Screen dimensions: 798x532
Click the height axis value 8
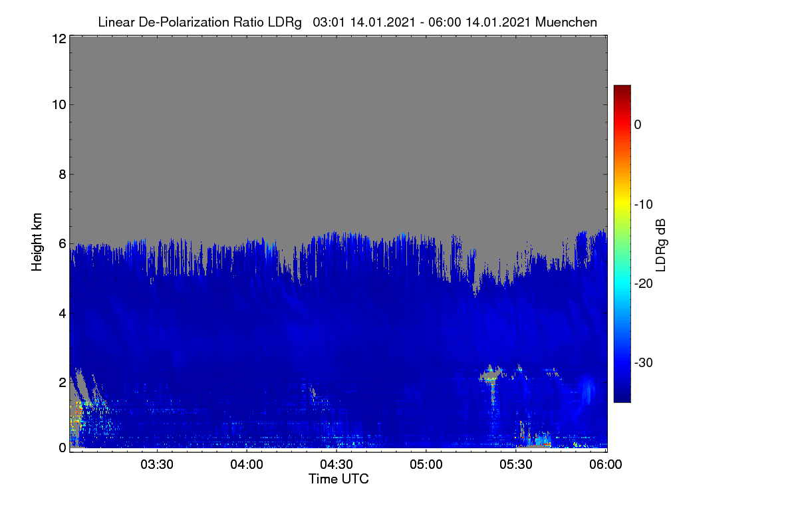point(61,174)
